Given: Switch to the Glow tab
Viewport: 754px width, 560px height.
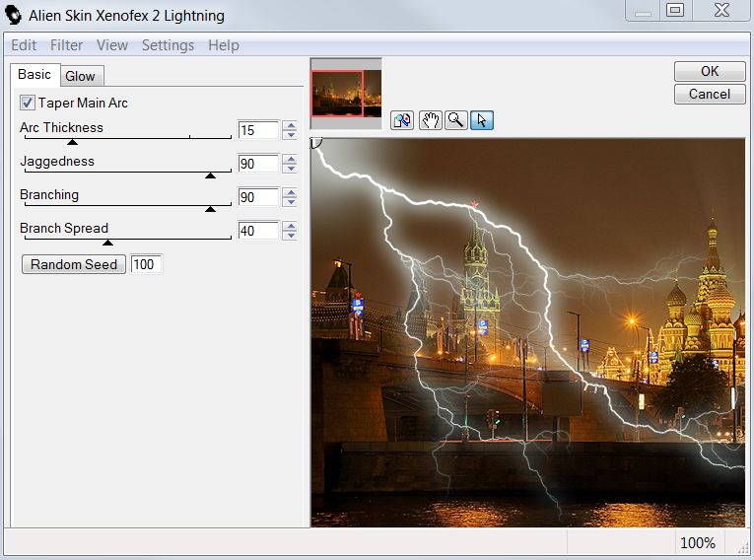Looking at the screenshot, I should [x=80, y=76].
